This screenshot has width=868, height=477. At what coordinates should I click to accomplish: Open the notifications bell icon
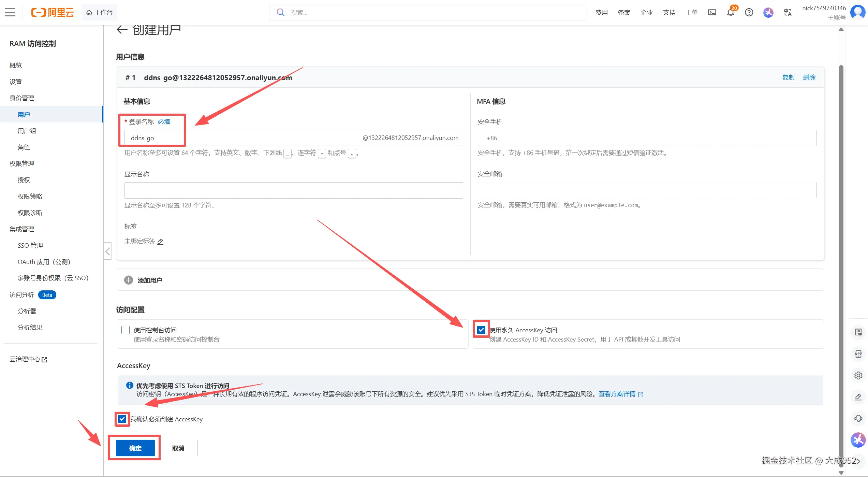coord(730,13)
